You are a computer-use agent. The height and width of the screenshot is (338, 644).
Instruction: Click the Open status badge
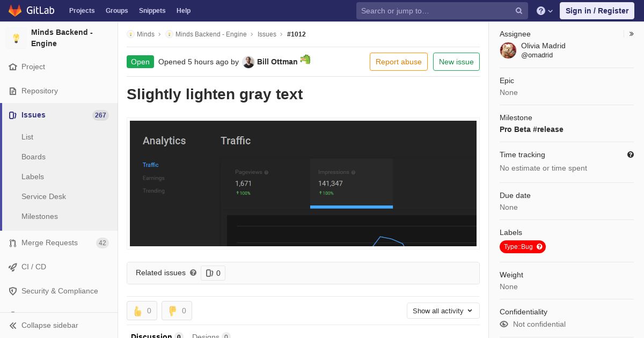(140, 62)
